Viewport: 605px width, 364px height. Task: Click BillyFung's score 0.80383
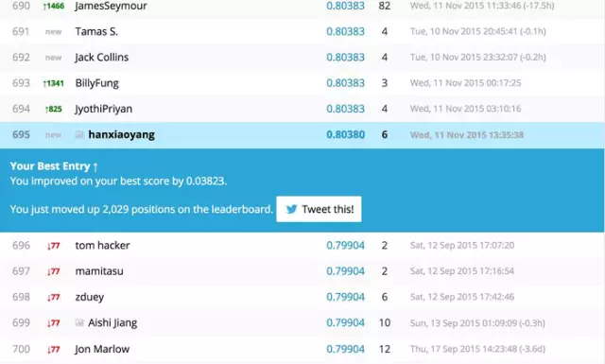point(345,83)
